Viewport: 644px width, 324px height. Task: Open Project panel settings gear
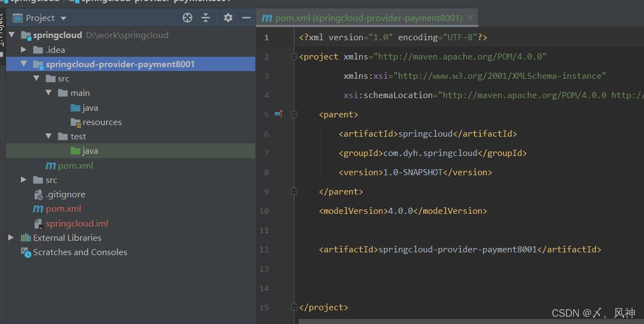(x=228, y=18)
